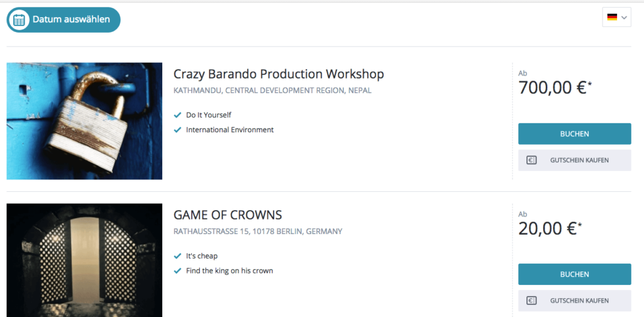
Task: Click voucher icon in first Gutschein kaufen button
Action: (x=531, y=160)
